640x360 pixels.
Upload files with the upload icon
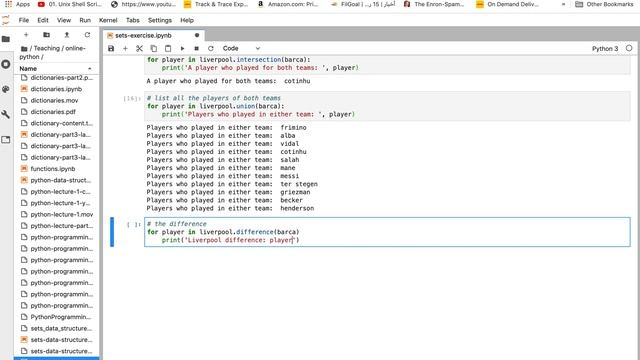pos(67,35)
